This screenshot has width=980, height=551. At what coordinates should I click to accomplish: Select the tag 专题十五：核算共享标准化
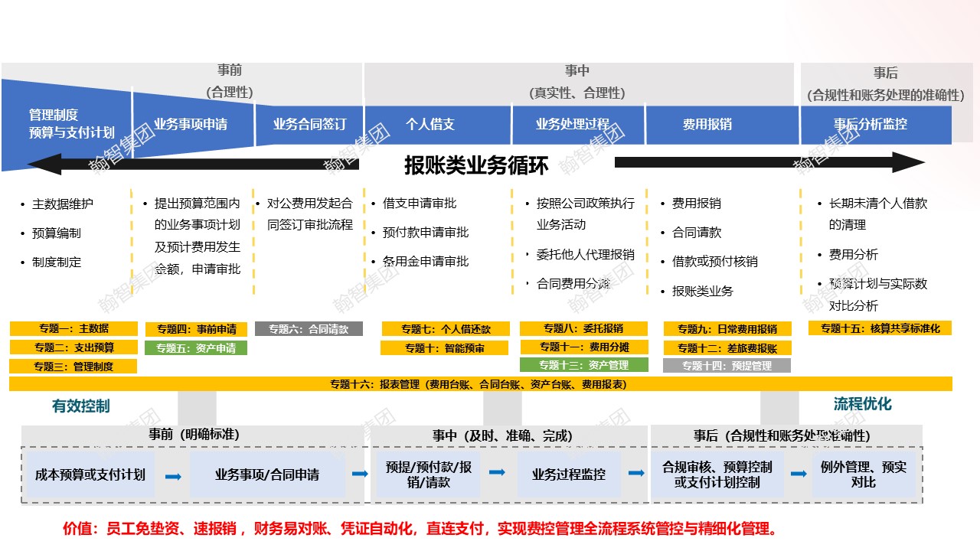880,328
